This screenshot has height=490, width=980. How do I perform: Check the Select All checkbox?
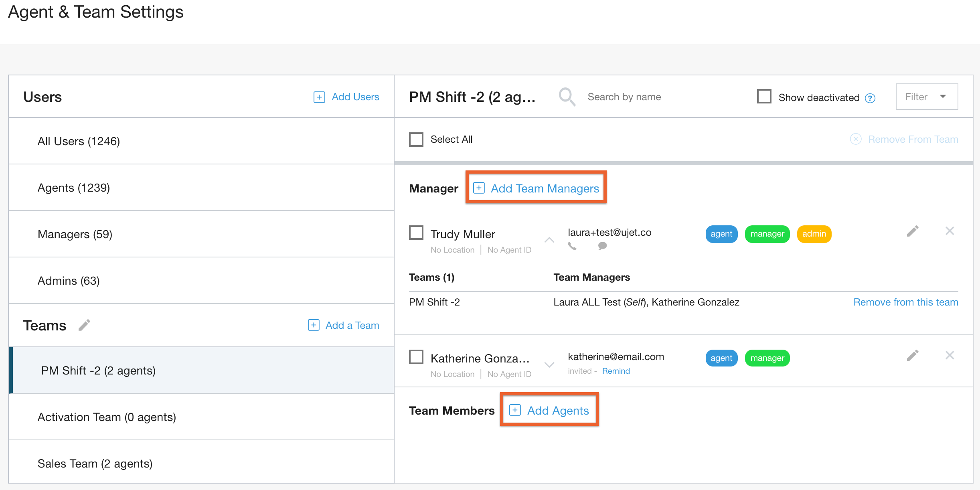point(416,140)
